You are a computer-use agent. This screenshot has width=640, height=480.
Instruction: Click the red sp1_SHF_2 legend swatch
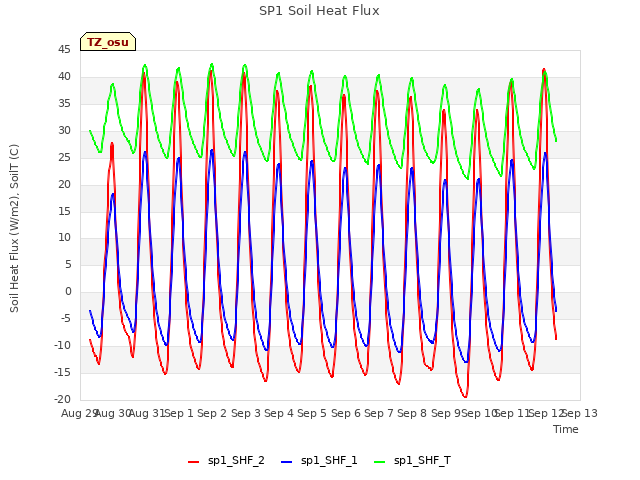pos(193,462)
